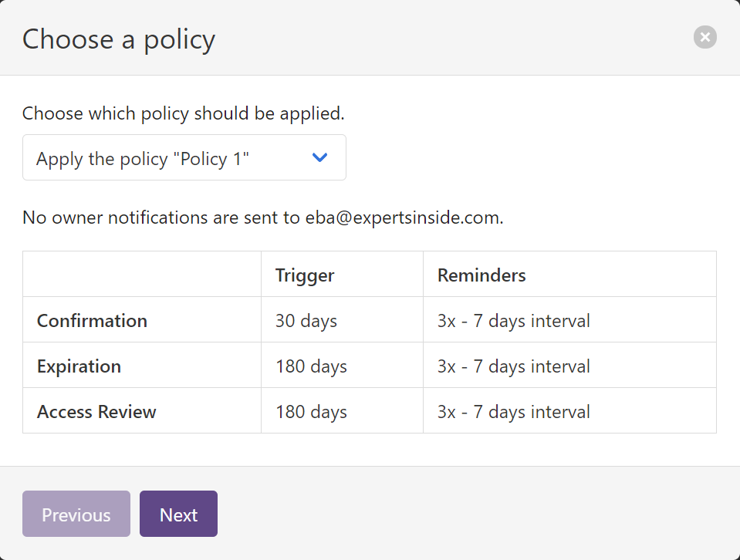Choose a different policy from the dropdown
Image resolution: width=740 pixels, height=560 pixels.
[x=184, y=157]
